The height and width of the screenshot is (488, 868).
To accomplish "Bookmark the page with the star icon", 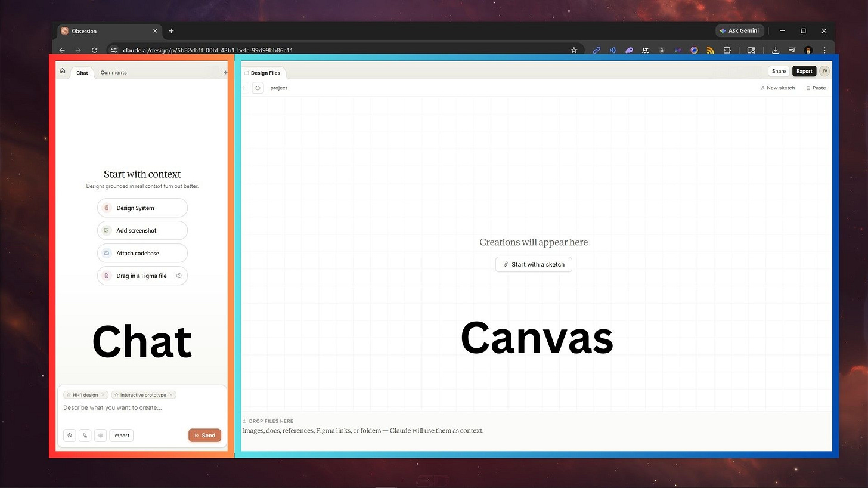I will pyautogui.click(x=573, y=50).
